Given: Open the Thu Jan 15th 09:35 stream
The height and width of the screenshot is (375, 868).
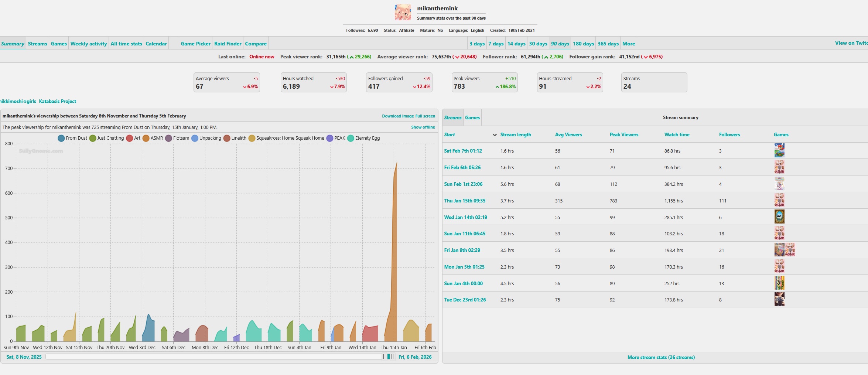Looking at the screenshot, I should click(465, 201).
